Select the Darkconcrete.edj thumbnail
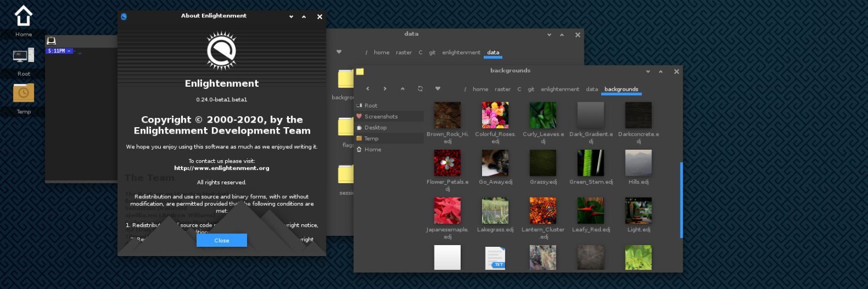 (638, 115)
